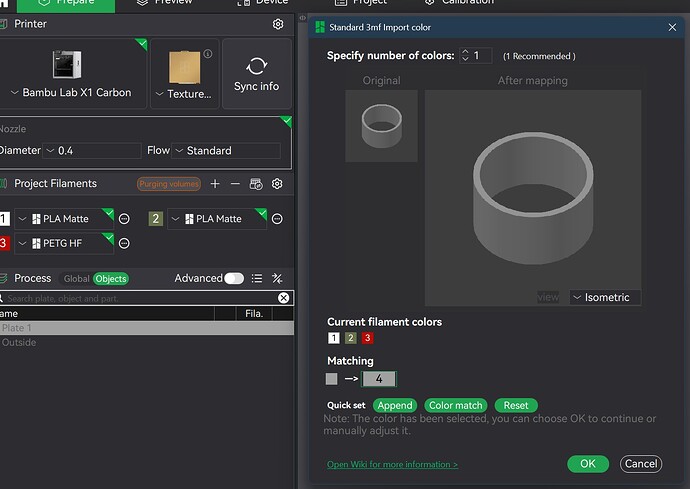Adjust number of colors stepper arrows
Screen dimensions: 690x489
click(465, 55)
